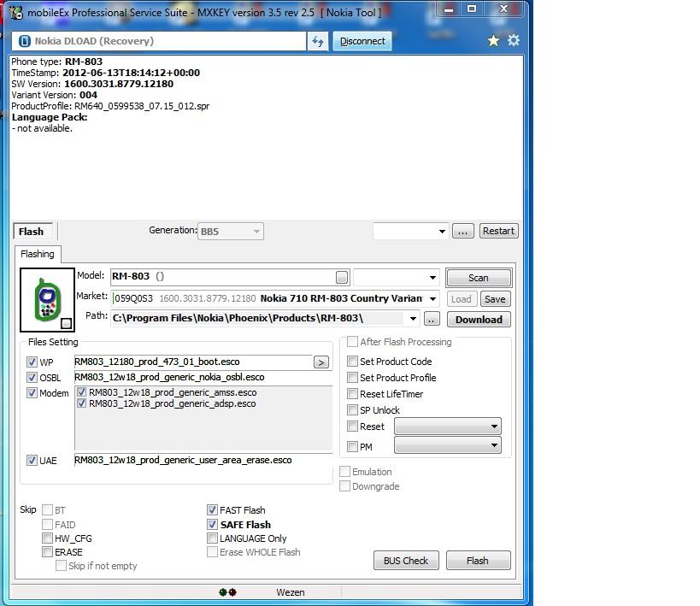
Task: Enable Set Product Code
Action: coord(352,362)
